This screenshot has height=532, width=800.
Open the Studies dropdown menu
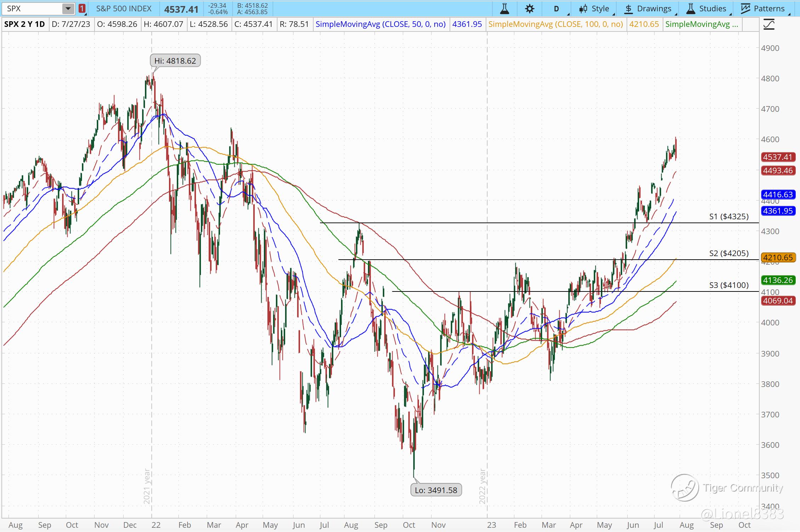coord(713,8)
